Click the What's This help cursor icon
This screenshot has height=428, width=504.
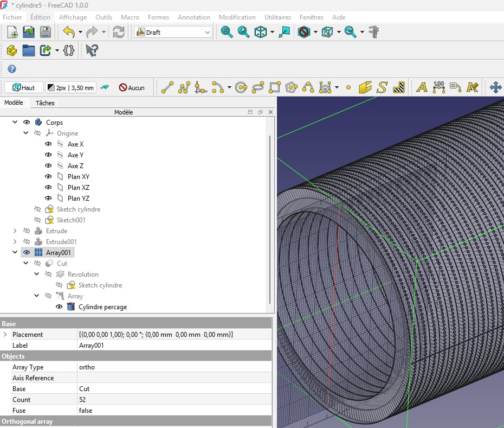coord(92,50)
